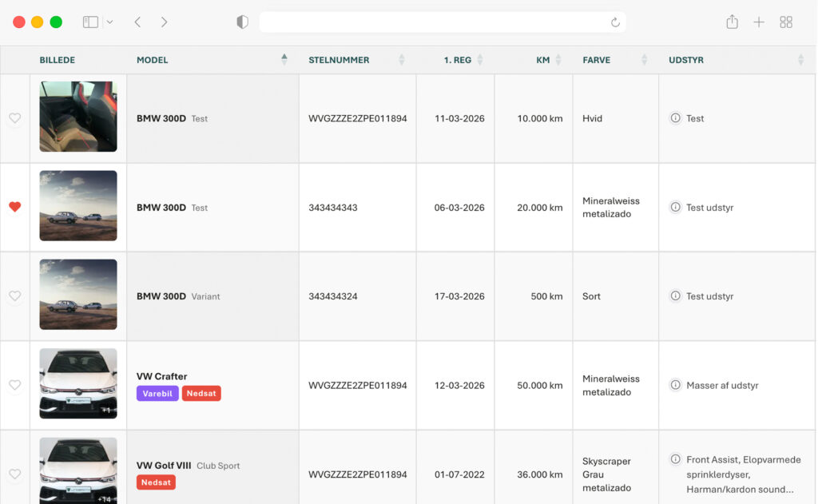The image size is (818, 504).
Task: Click the purple Varebil tag
Action: [x=157, y=394]
